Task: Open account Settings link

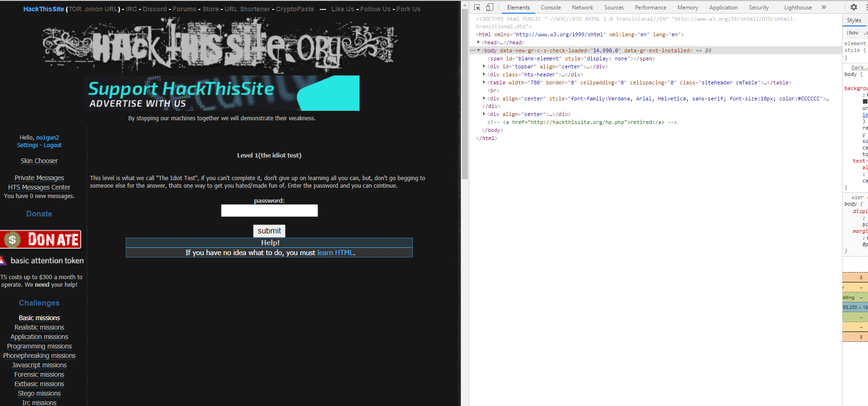Action: pos(27,145)
